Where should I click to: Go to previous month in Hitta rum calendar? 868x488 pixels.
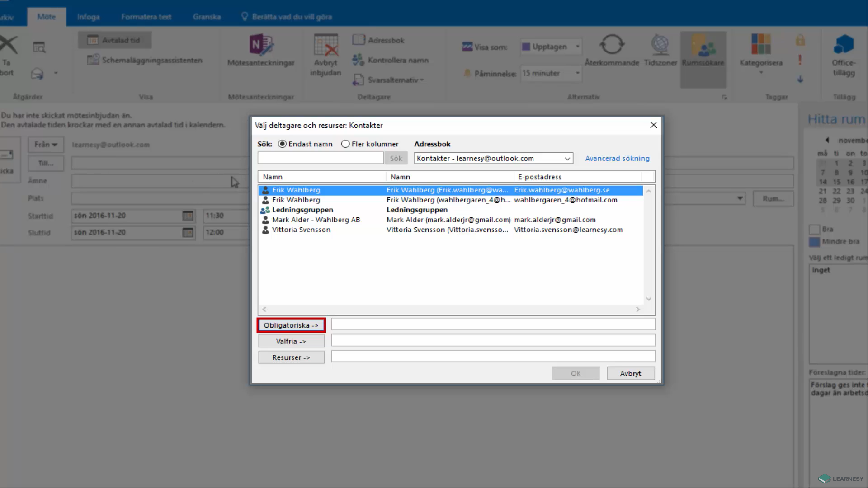click(x=827, y=140)
